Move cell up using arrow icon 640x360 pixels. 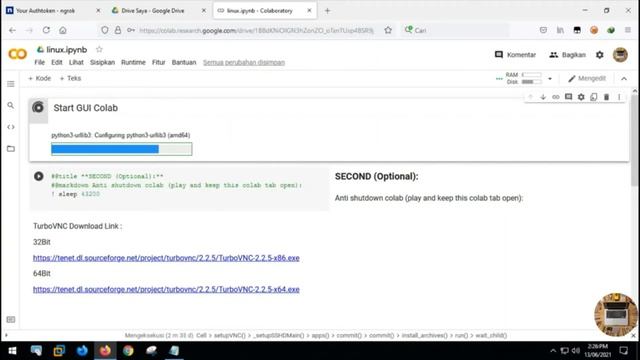pos(530,97)
